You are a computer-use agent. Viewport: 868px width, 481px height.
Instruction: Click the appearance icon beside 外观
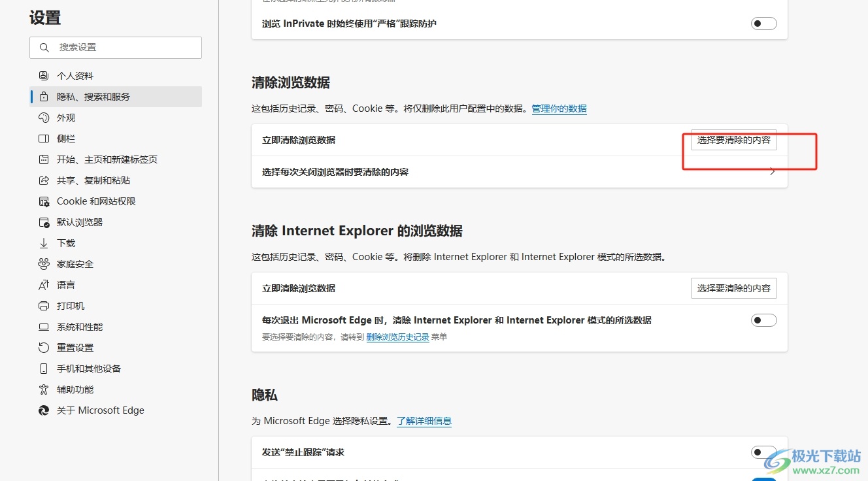pyautogui.click(x=44, y=118)
